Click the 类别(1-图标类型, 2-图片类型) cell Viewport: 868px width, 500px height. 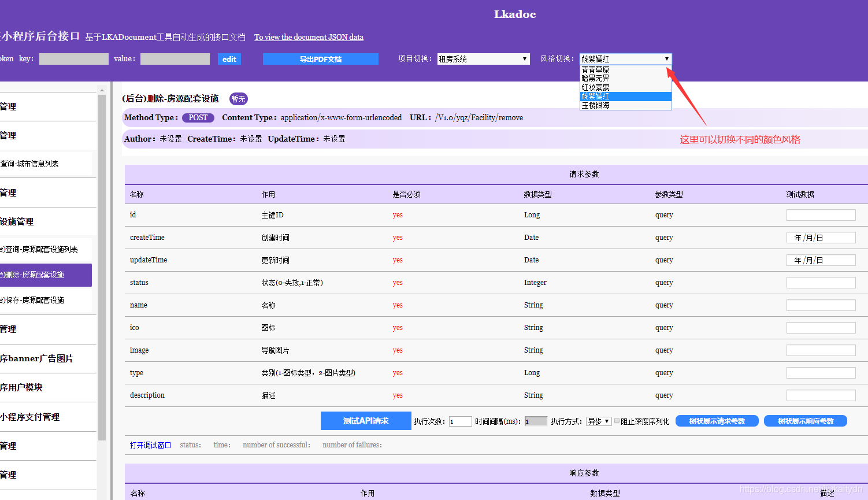(x=308, y=373)
